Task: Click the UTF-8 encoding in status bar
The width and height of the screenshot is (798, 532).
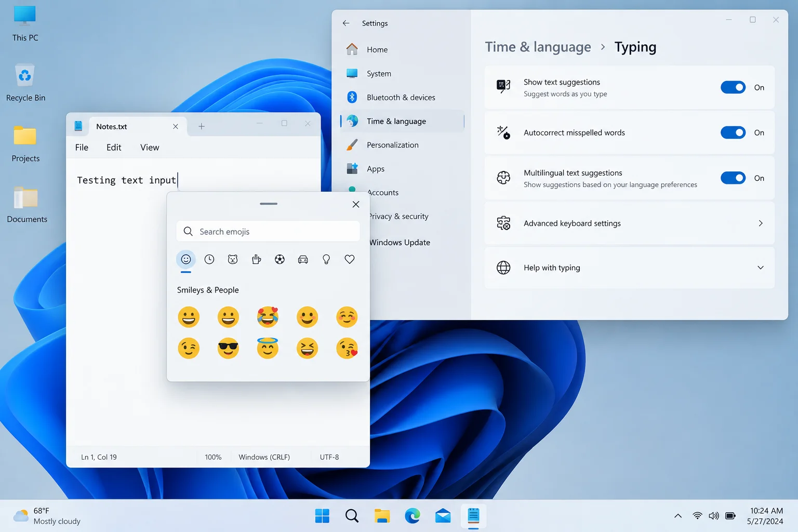Action: [329, 457]
